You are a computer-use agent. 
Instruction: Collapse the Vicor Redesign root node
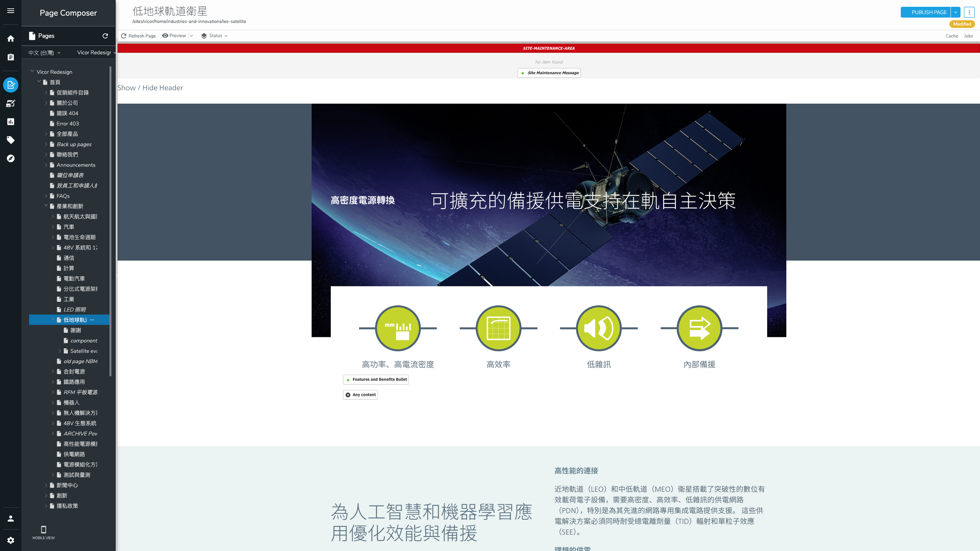(32, 72)
